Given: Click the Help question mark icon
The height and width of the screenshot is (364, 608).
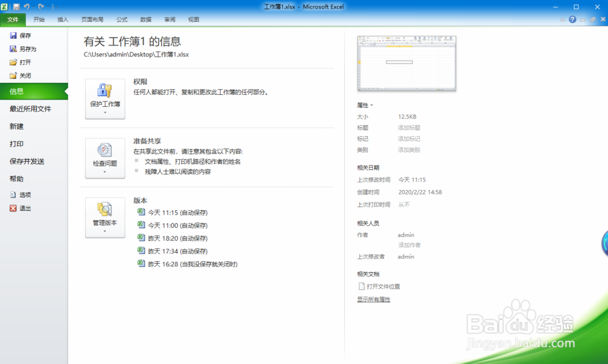Looking at the screenshot, I should click(573, 19).
